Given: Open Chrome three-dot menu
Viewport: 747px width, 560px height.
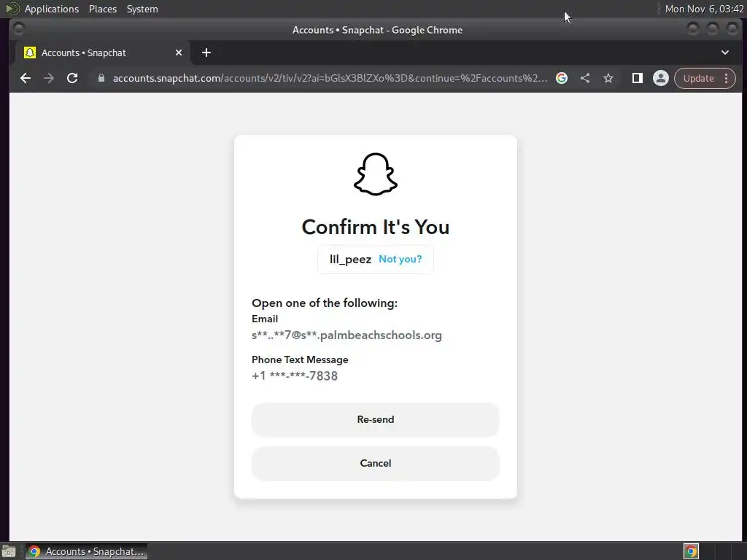Looking at the screenshot, I should click(727, 78).
